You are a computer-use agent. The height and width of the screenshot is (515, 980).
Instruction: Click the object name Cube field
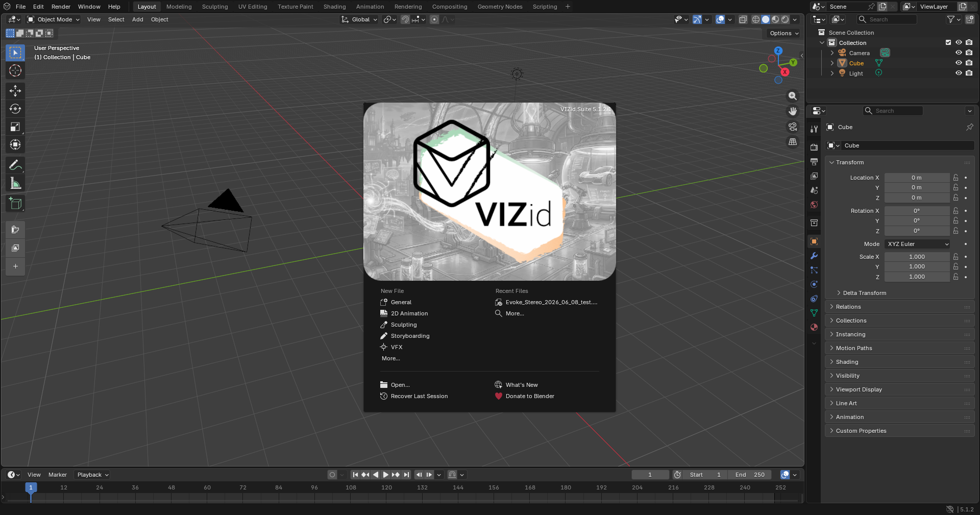907,145
